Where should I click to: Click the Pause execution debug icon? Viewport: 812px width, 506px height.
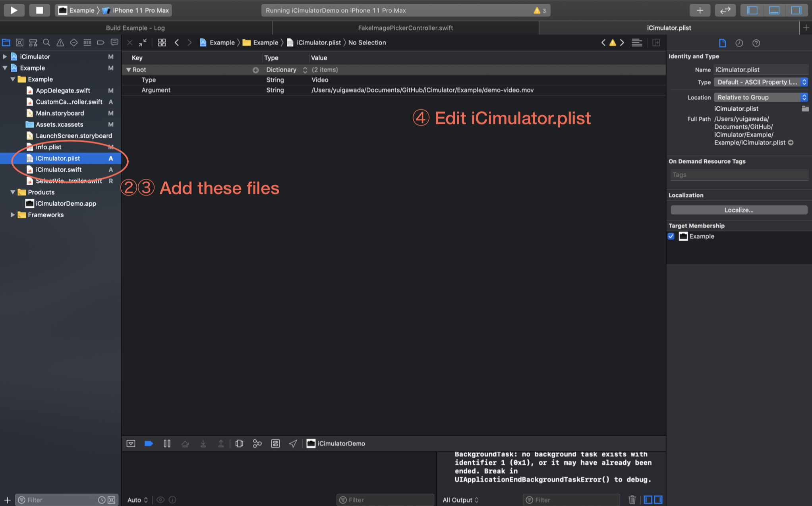[167, 444]
